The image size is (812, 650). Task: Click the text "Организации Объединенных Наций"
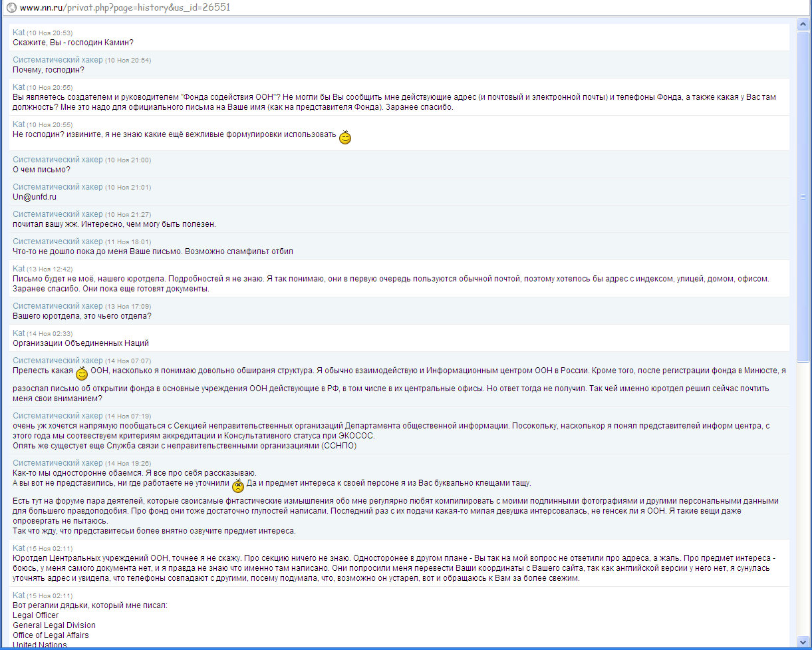(x=80, y=343)
